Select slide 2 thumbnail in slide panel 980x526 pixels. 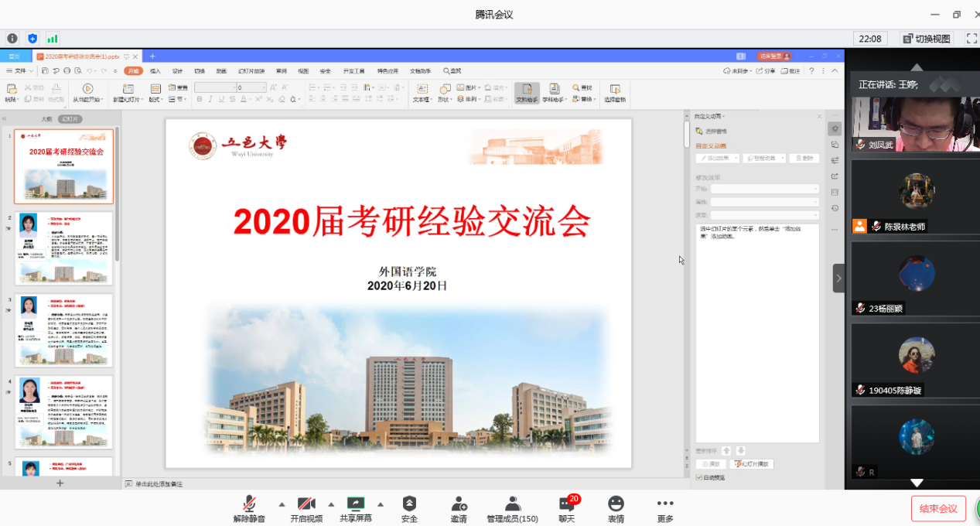pyautogui.click(x=64, y=248)
